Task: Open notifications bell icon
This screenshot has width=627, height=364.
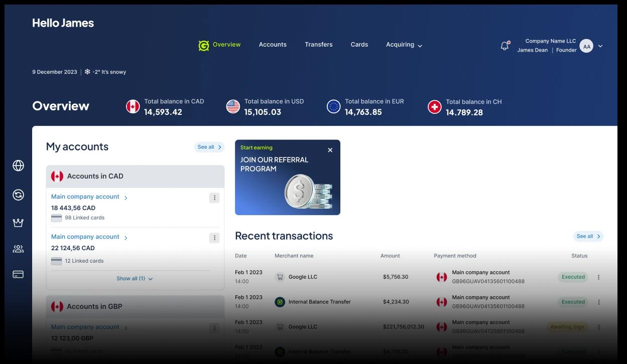Action: 505,46
